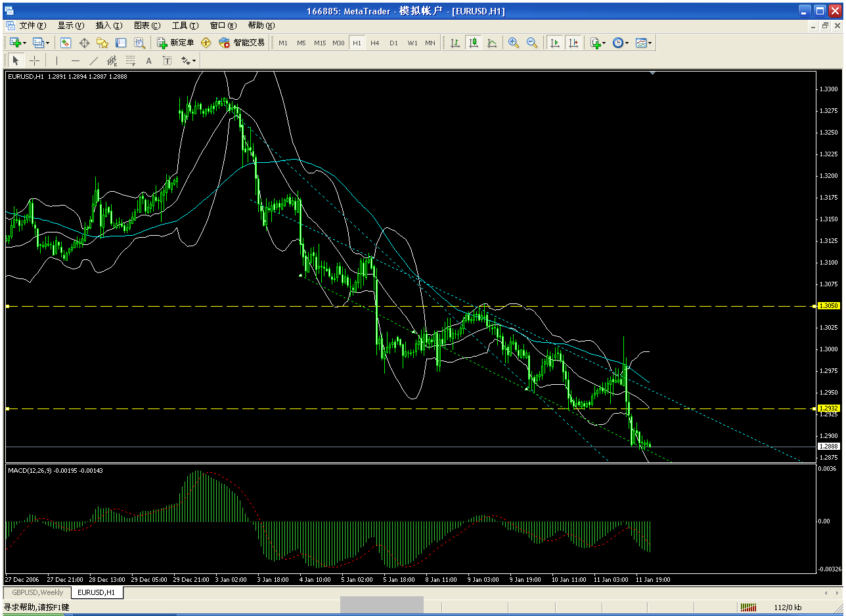Screen dimensions: 846x616
Task: Open the Navigator folder-star icon
Action: 102,43
